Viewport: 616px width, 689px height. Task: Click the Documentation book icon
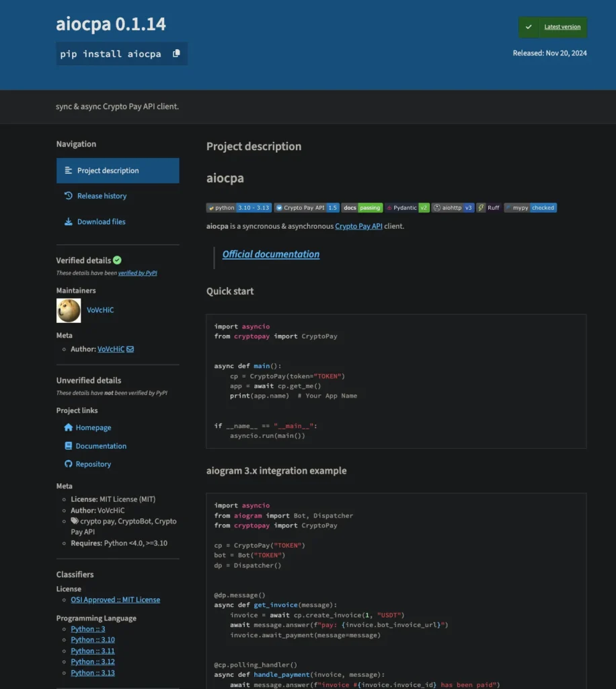[x=68, y=445]
